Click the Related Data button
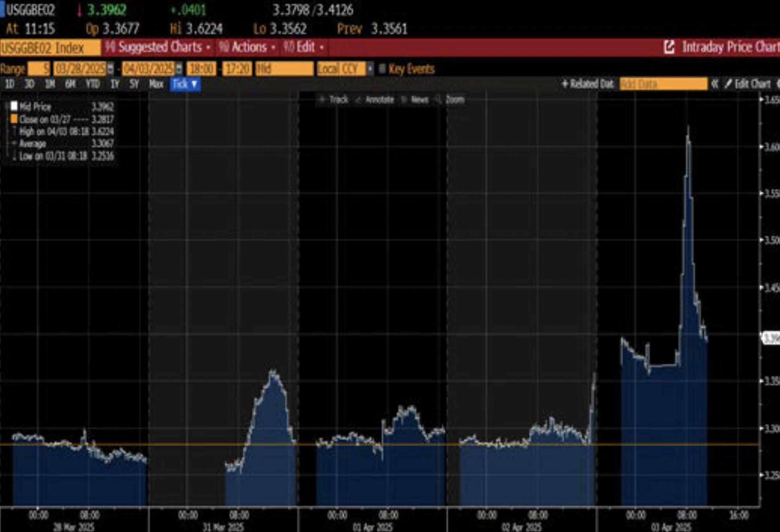The height and width of the screenshot is (532, 780). point(588,84)
